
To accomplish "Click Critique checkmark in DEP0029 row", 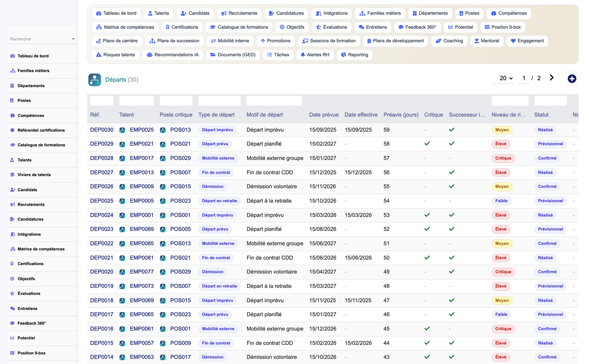I will coord(427,144).
